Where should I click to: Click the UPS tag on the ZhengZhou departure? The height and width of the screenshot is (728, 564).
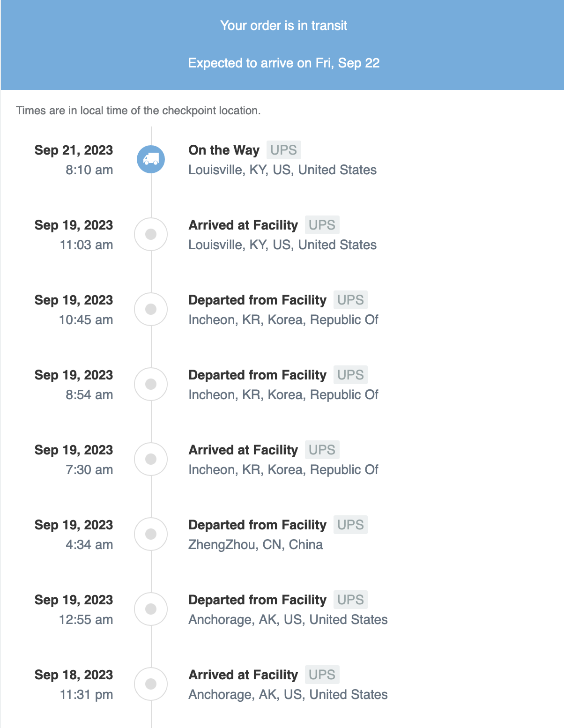(350, 525)
